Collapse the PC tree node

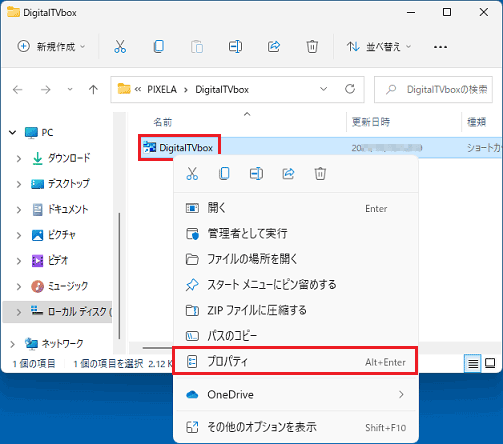(13, 133)
